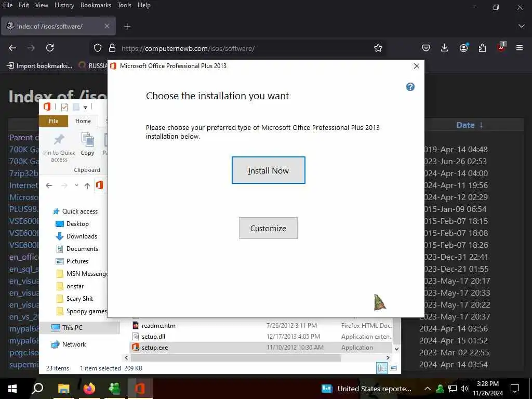Select Documents in the Explorer sidebar
532x399 pixels.
point(77,249)
